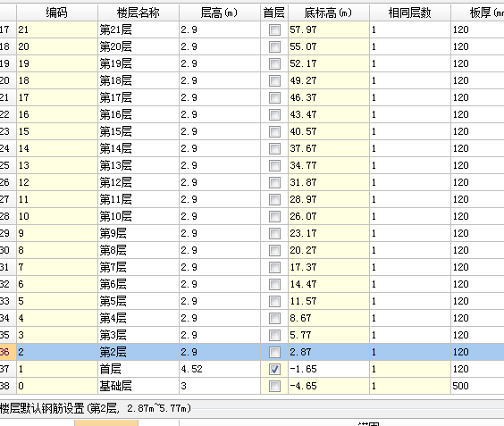This screenshot has height=426, width=504.
Task: Click bottom elevation value 28.97
Action: [329, 199]
